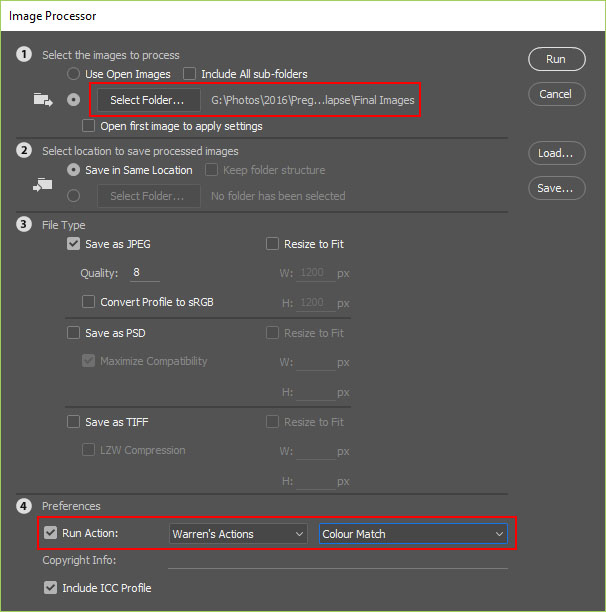Check Resize to Fit for TIFF

pos(272,422)
